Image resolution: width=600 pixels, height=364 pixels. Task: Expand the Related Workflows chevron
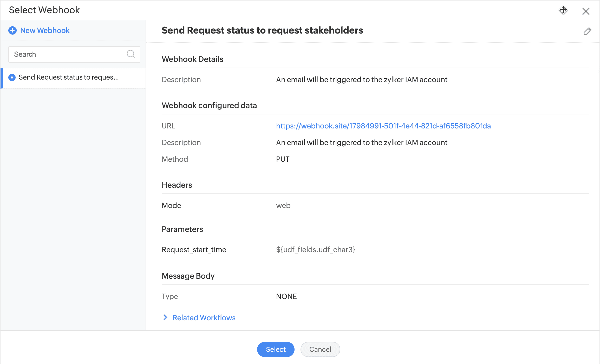tap(165, 317)
